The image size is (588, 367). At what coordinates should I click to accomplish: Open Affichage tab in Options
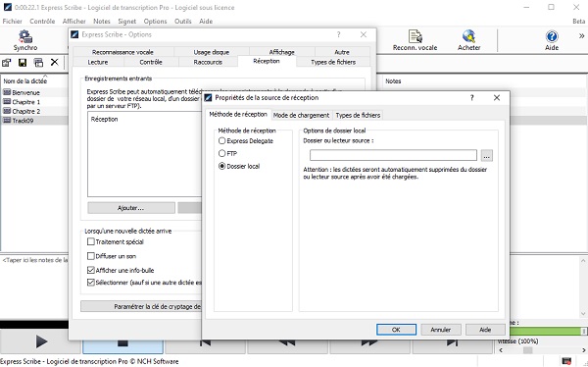[281, 52]
